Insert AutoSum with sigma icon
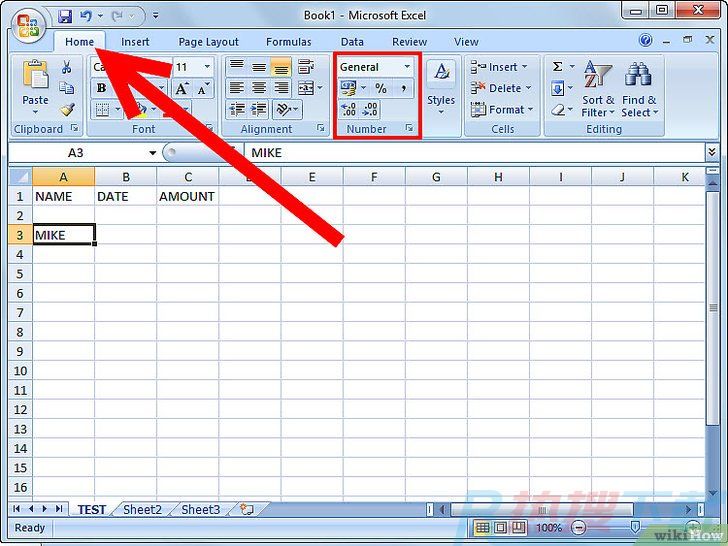 [558, 67]
